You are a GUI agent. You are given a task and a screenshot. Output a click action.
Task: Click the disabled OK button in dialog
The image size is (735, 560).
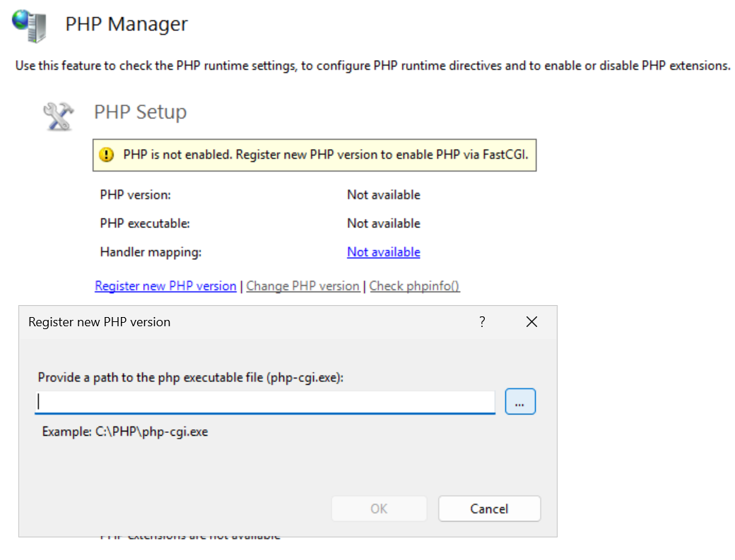pos(379,508)
